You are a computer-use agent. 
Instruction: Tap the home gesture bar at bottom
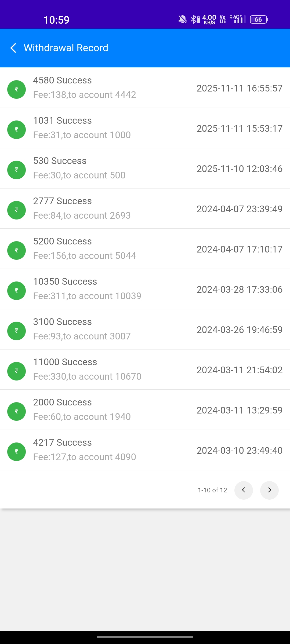(x=145, y=637)
